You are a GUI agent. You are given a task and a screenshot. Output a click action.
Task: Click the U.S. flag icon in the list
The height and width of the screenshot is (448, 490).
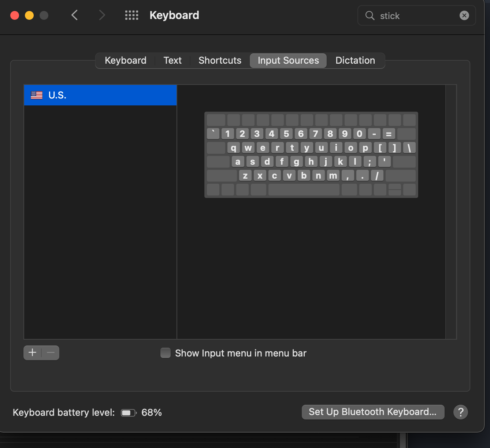37,95
